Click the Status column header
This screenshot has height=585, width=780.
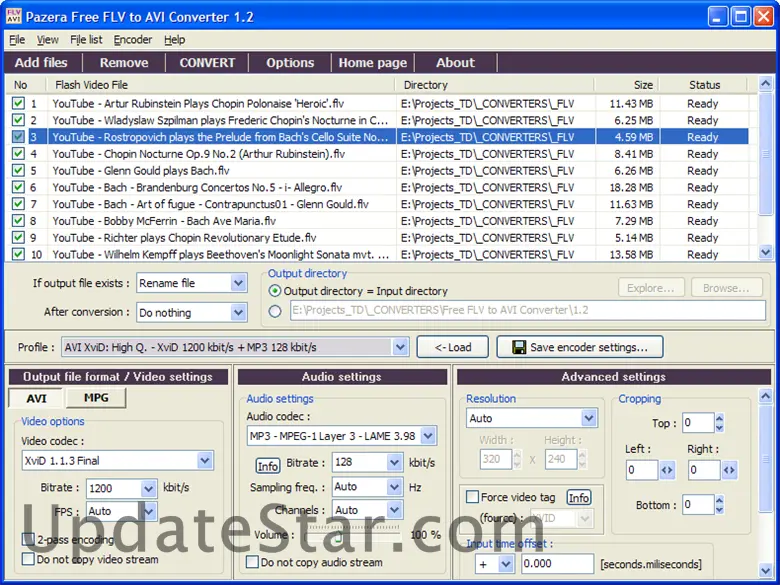[x=704, y=85]
